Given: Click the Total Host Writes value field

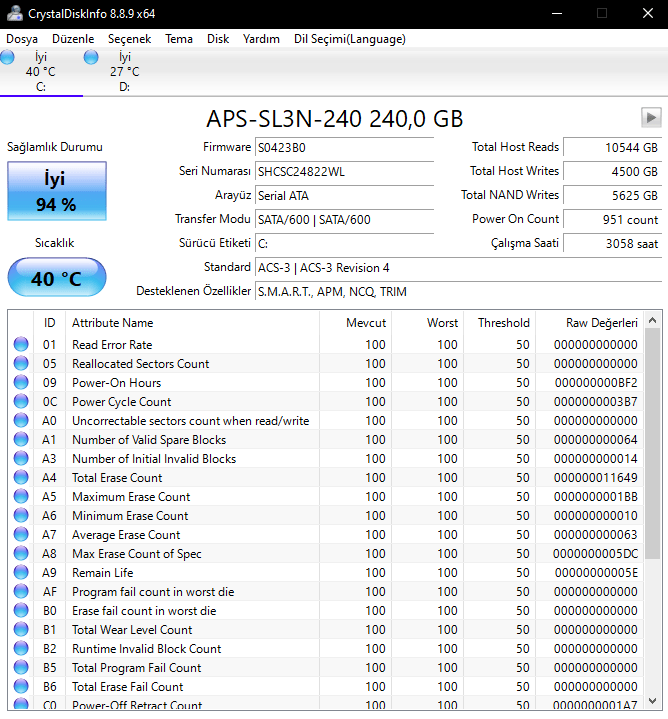Looking at the screenshot, I should pyautogui.click(x=612, y=171).
